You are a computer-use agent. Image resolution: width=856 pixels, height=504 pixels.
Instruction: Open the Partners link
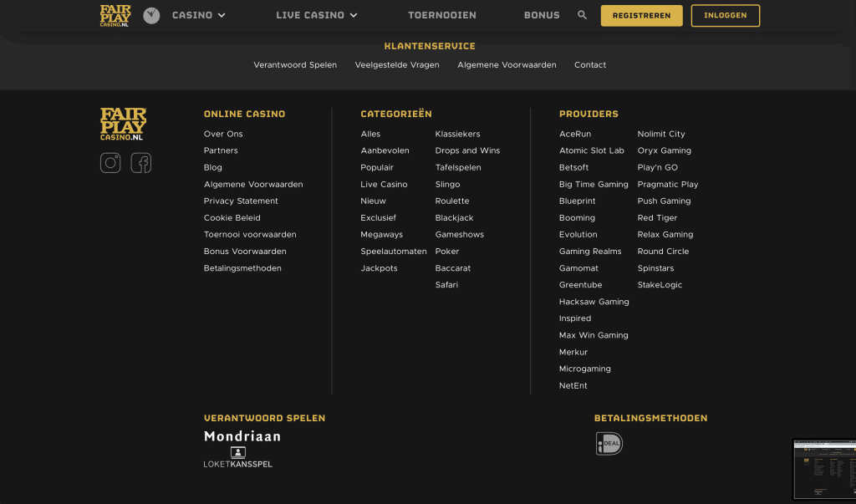(221, 150)
